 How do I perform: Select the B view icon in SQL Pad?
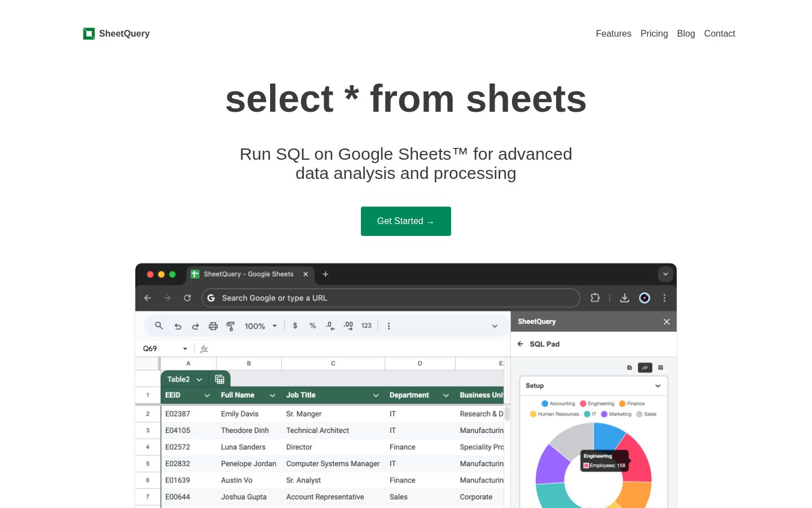pyautogui.click(x=630, y=367)
